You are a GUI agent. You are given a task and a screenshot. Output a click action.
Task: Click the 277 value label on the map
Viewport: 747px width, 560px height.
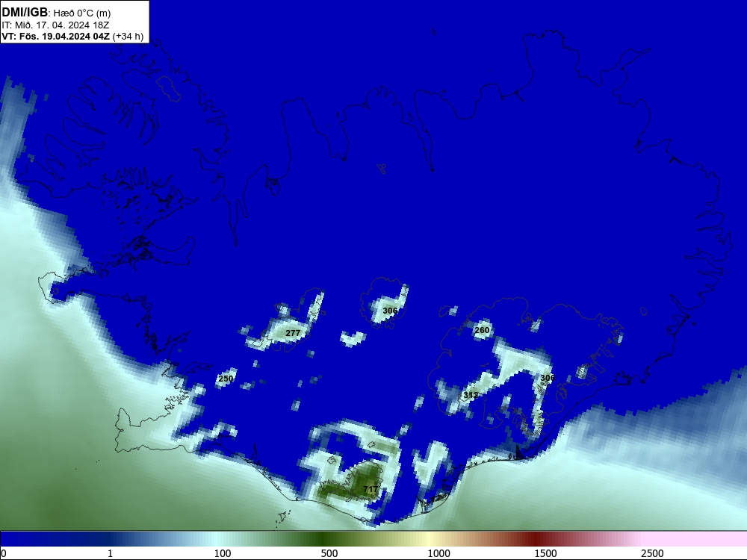(293, 333)
